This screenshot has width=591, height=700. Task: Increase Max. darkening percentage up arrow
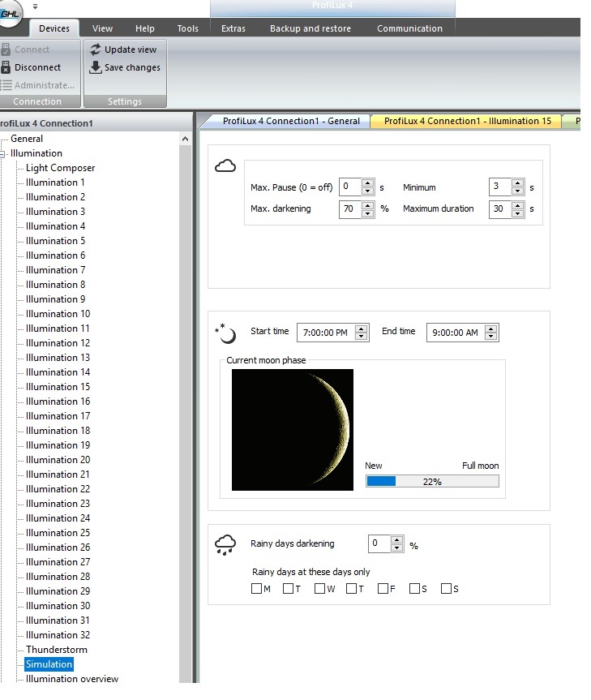[367, 205]
